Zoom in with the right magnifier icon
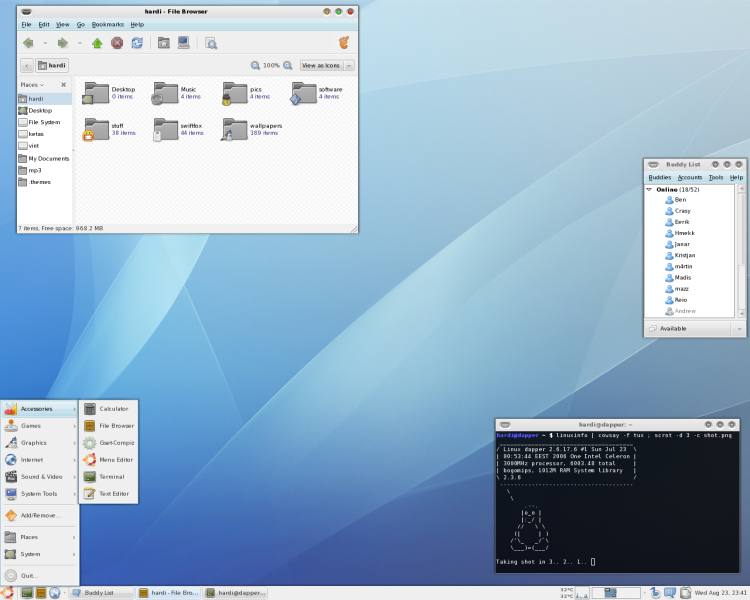The image size is (750, 600). coord(287,66)
